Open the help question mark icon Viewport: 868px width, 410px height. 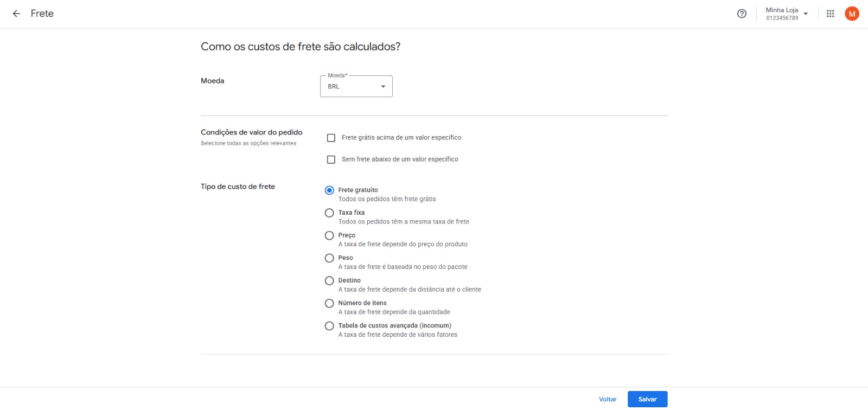pos(742,14)
